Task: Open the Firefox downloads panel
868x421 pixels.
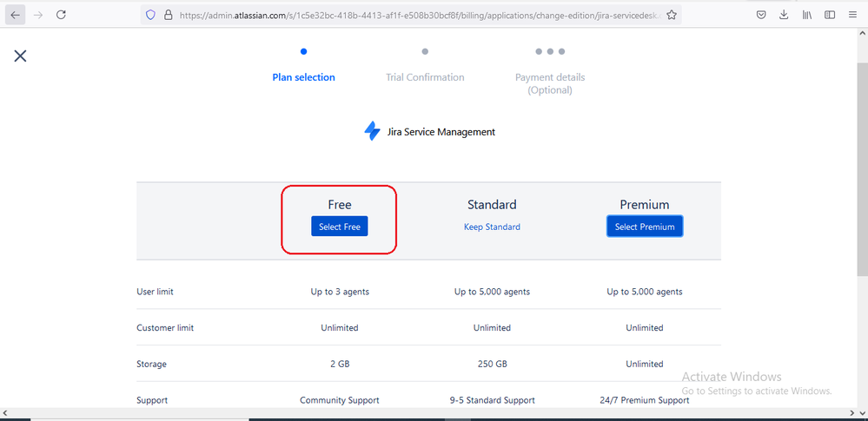Action: [784, 15]
